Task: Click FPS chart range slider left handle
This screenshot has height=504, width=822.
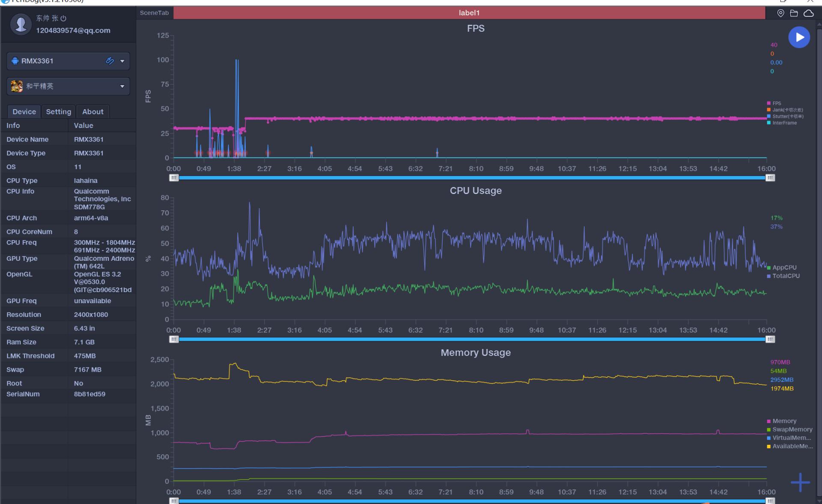Action: pos(174,178)
